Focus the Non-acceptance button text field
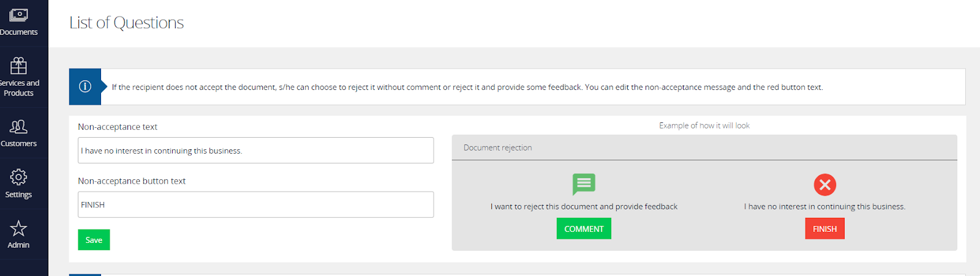 pos(255,204)
